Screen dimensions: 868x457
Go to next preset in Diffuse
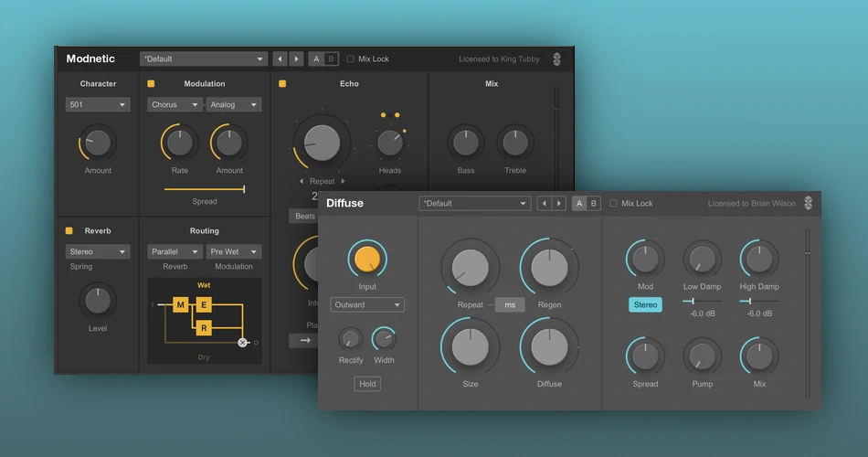pyautogui.click(x=558, y=204)
